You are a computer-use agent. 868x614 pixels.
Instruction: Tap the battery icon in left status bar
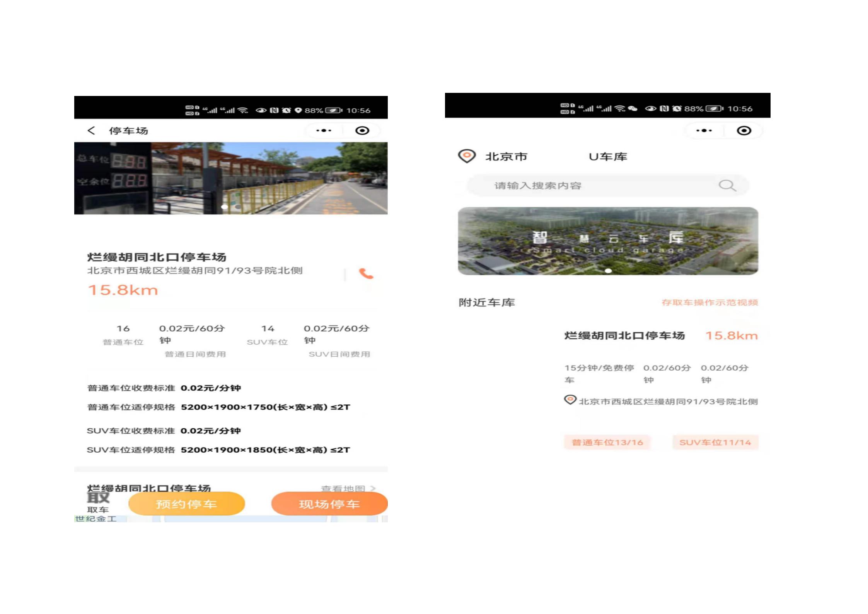(x=334, y=110)
